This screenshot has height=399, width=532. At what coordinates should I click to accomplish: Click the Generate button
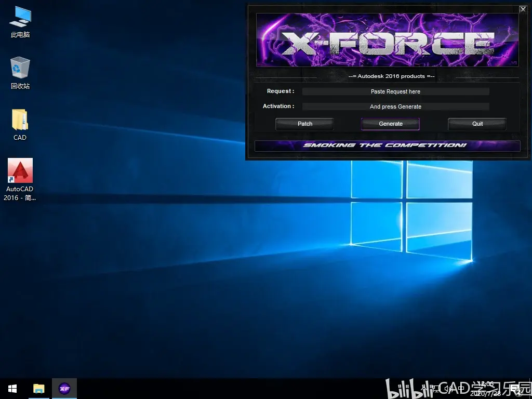click(391, 124)
